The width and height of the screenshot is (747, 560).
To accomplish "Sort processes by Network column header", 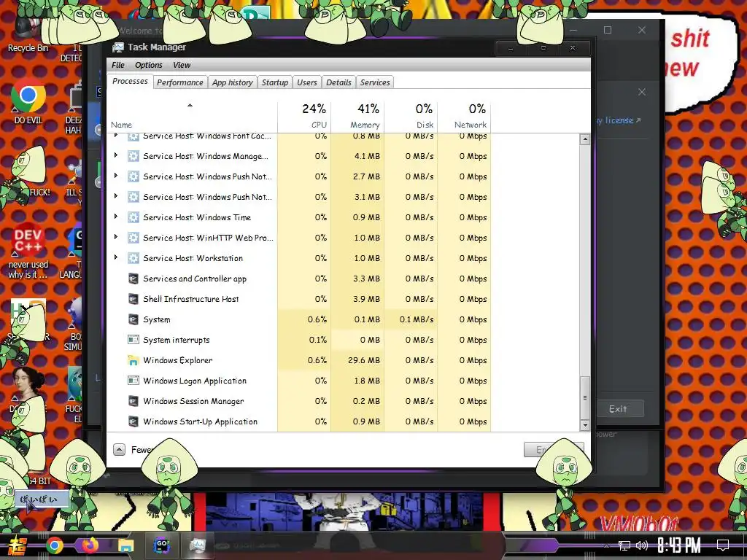I will click(x=465, y=116).
